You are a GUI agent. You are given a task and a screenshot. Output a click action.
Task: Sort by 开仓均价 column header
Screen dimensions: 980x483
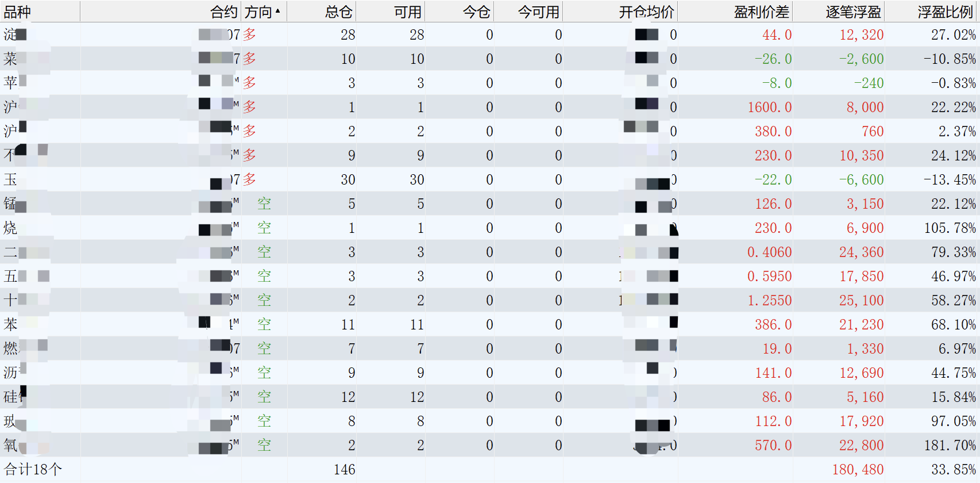click(x=646, y=11)
